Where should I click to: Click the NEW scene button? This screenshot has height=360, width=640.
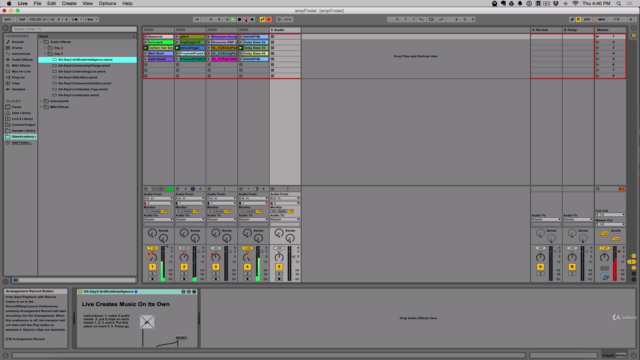click(288, 19)
